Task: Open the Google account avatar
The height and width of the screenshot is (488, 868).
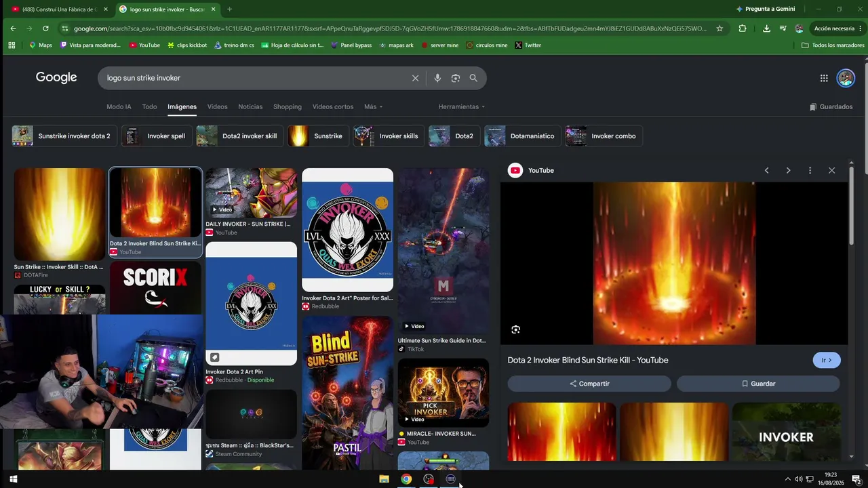Action: click(x=846, y=78)
